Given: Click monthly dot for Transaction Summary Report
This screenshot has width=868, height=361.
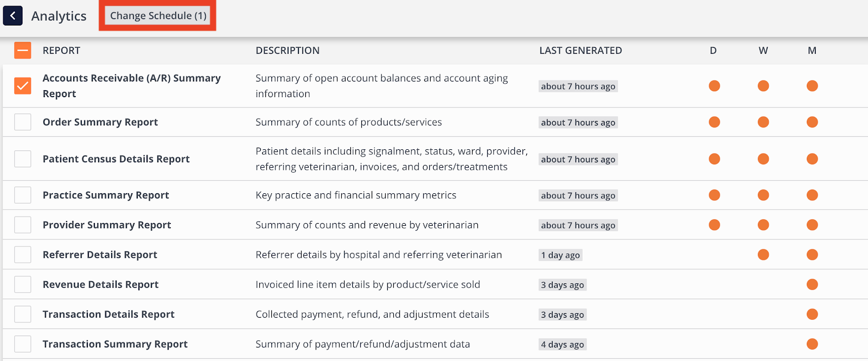Looking at the screenshot, I should (812, 344).
